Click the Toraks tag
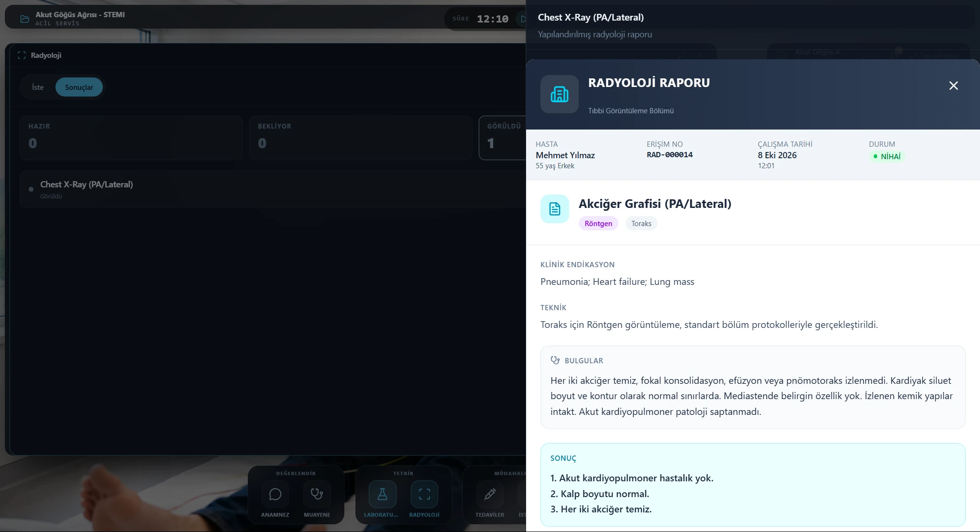This screenshot has height=532, width=980. [641, 223]
